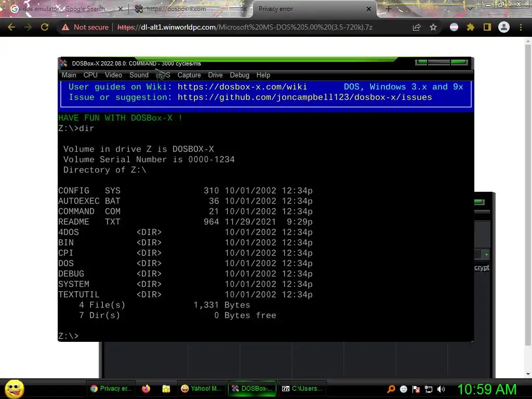This screenshot has width=532, height=399.
Task: Switch to DOSBox-X taskbar button
Action: (252, 389)
